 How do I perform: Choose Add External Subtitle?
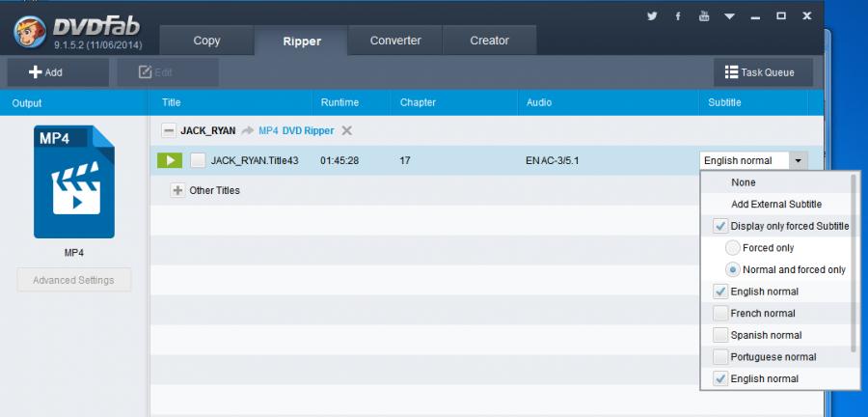click(x=776, y=204)
